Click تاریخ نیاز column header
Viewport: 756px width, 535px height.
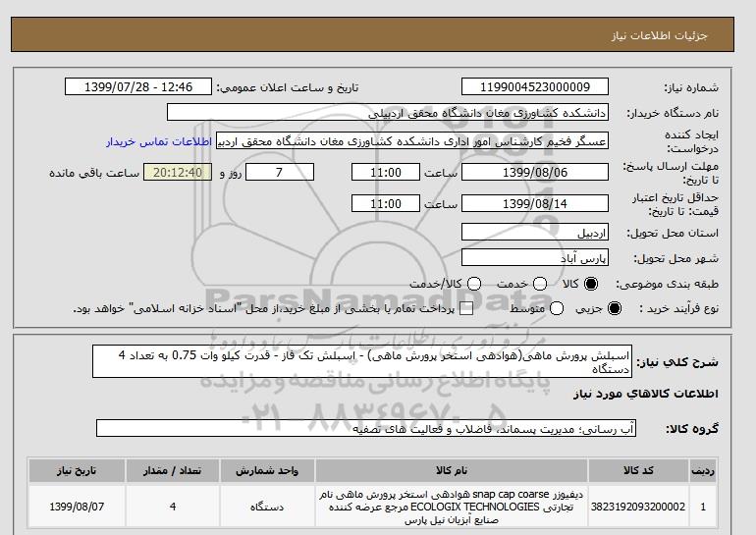pyautogui.click(x=77, y=470)
